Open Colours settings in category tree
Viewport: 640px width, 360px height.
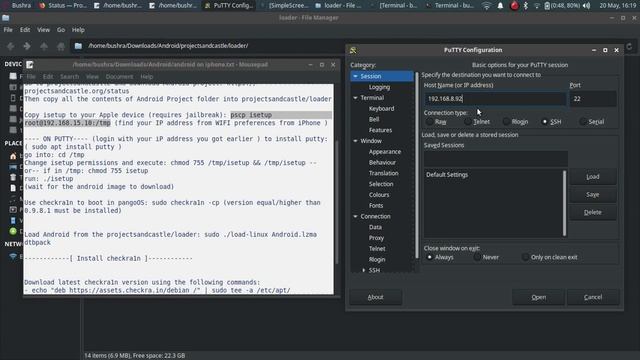tap(379, 195)
